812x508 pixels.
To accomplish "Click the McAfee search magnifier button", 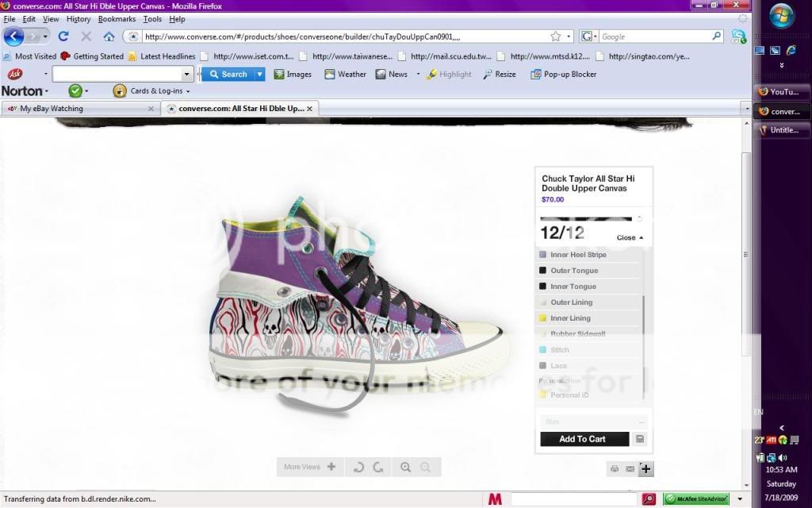I will [x=649, y=498].
